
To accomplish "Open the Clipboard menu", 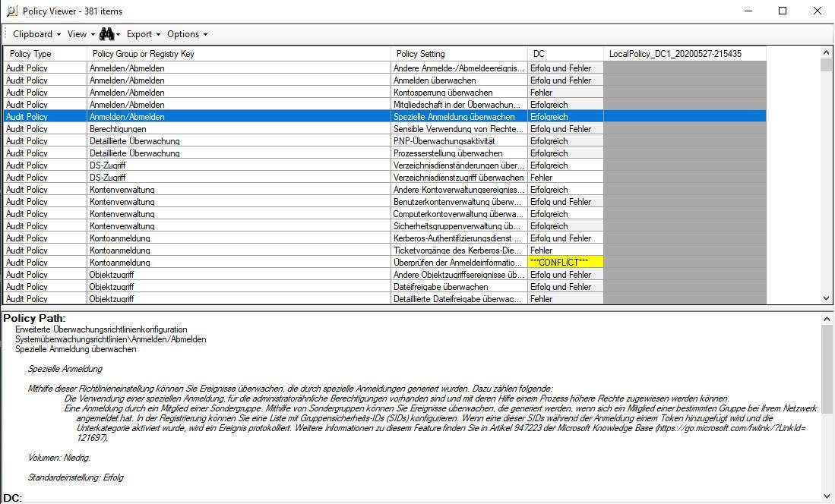I will pyautogui.click(x=36, y=34).
